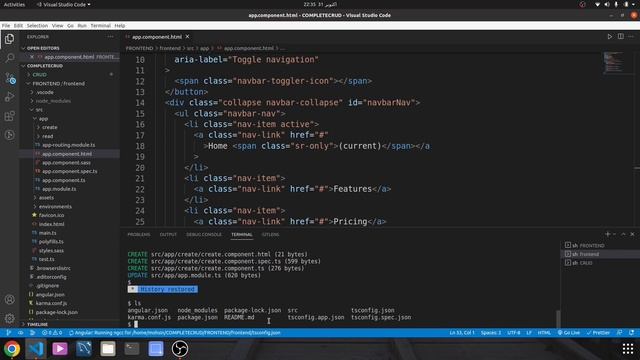This screenshot has height=360, width=640.
Task: Open editor More Actions ellipsis
Action: point(631,36)
